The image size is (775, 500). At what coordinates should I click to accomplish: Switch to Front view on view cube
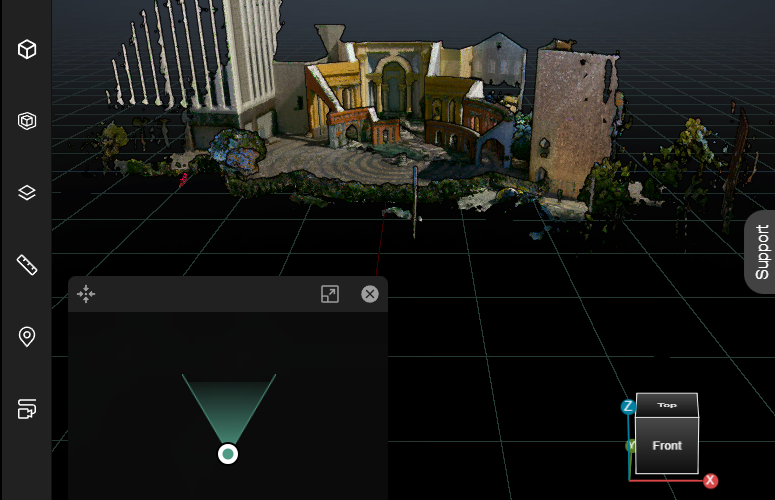667,445
